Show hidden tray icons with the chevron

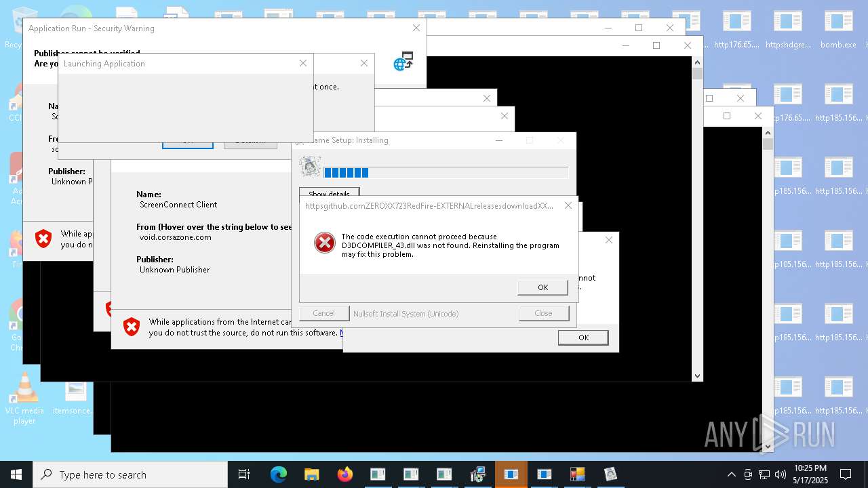coord(731,474)
